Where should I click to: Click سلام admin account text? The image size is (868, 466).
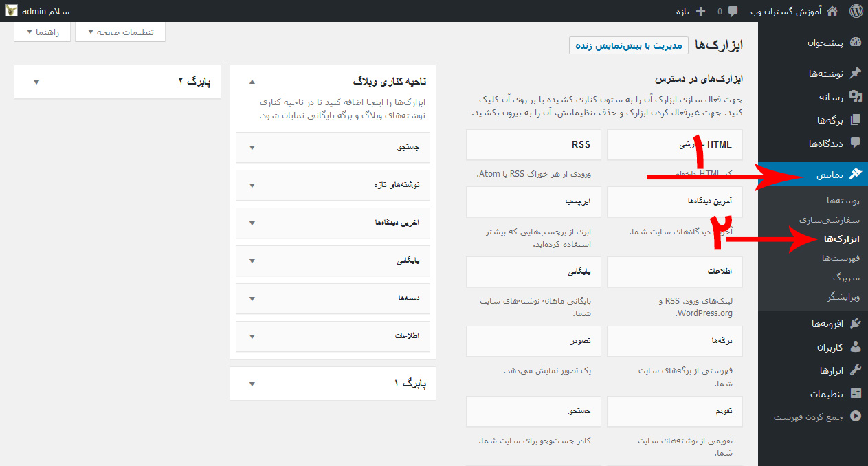click(45, 12)
